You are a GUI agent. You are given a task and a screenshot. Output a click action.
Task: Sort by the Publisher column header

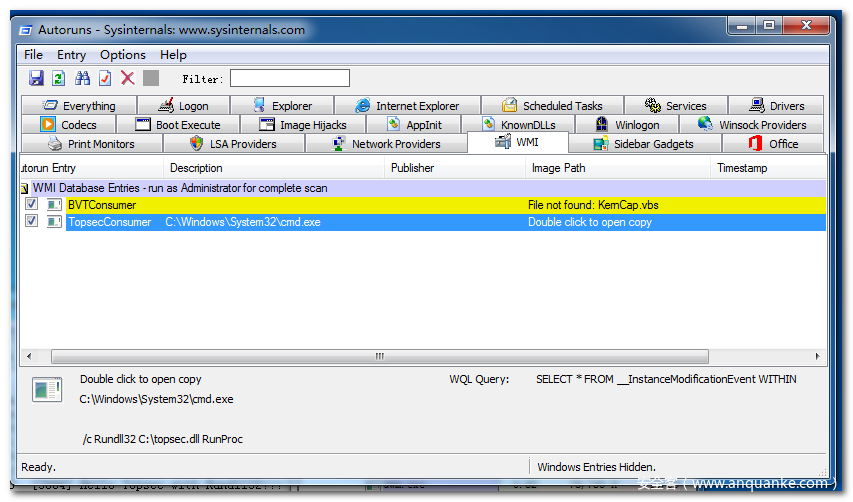click(412, 168)
